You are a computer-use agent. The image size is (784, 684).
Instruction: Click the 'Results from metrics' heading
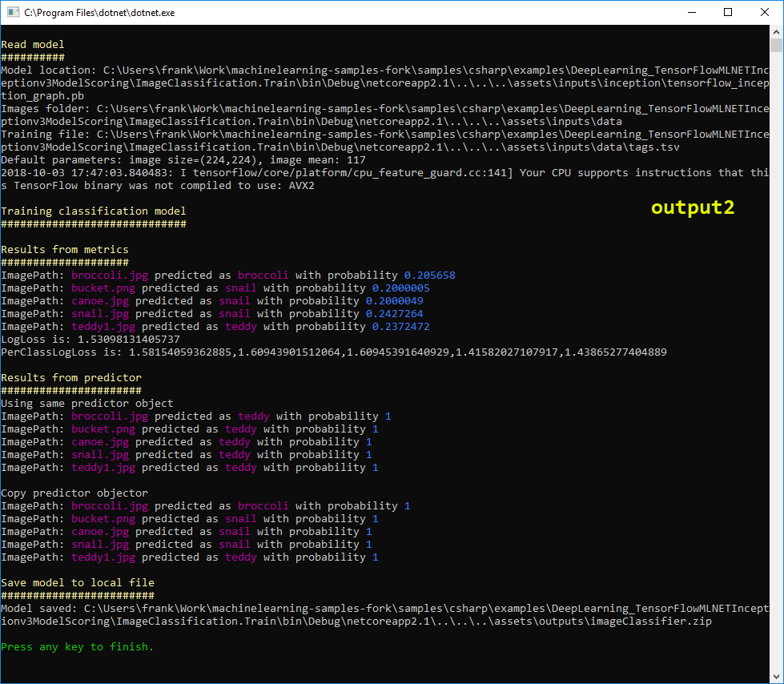[65, 250]
